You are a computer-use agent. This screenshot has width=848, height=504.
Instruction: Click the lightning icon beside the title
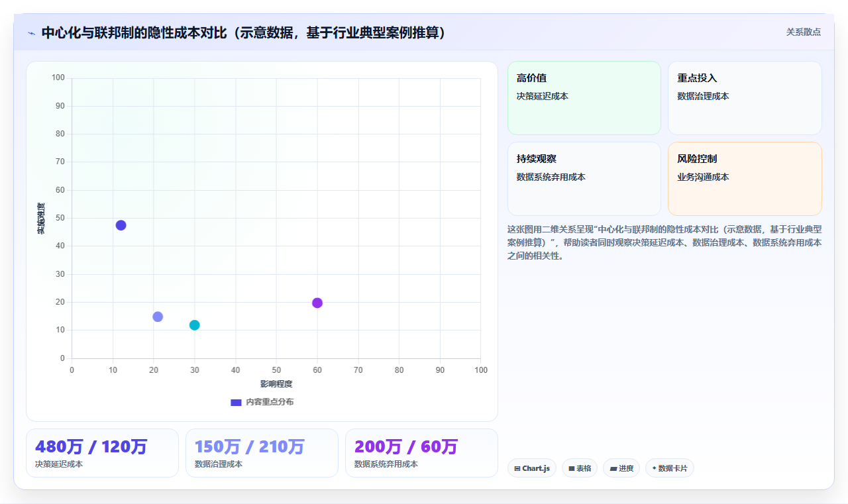point(31,32)
